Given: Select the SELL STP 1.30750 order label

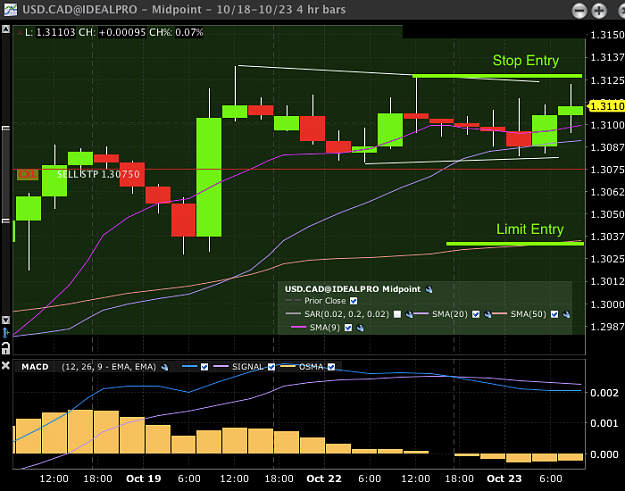Looking at the screenshot, I should pyautogui.click(x=98, y=175).
